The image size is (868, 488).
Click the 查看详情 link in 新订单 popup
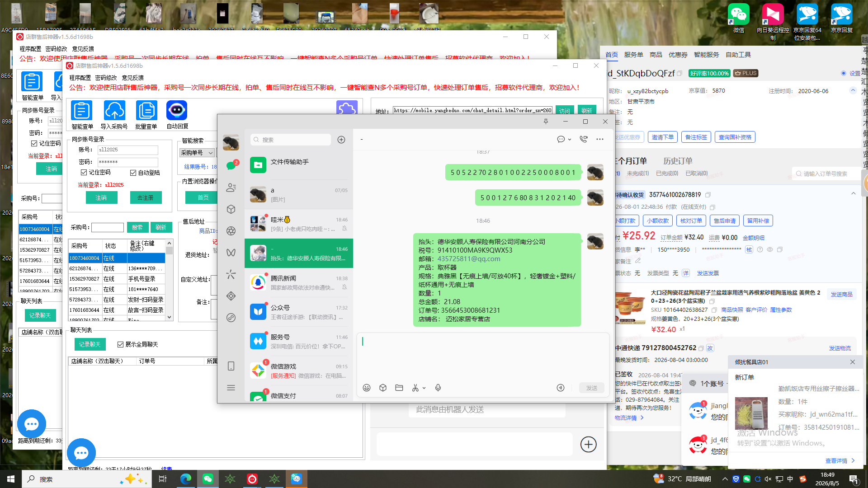840,461
